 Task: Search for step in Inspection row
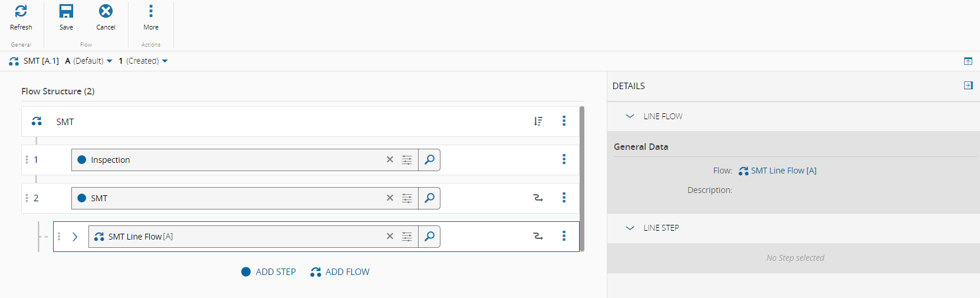tap(429, 160)
